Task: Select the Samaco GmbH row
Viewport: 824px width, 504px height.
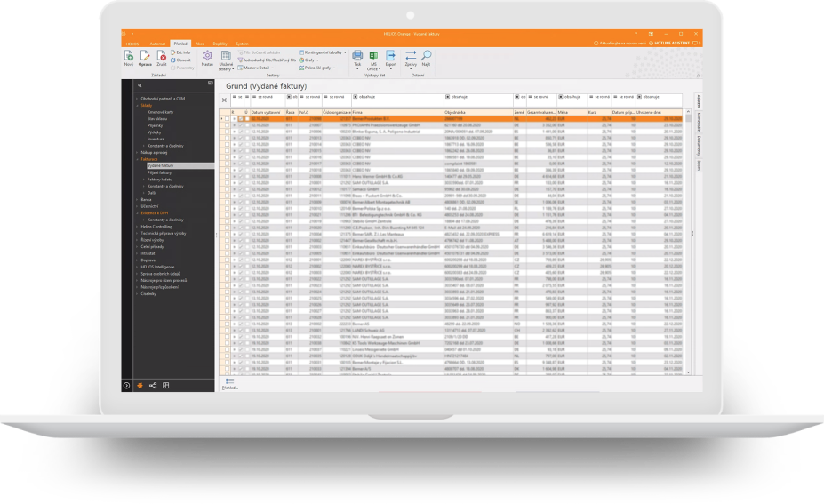Action: pyautogui.click(x=452, y=189)
